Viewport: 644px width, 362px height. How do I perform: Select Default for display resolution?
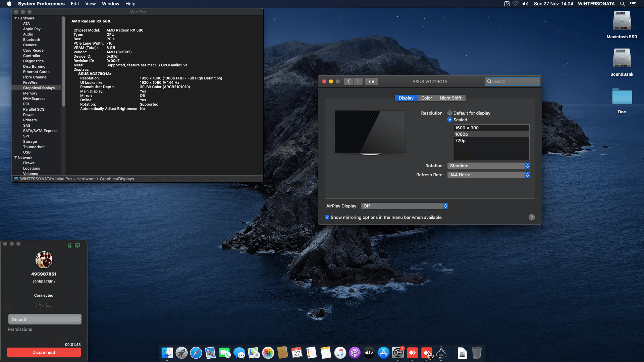pyautogui.click(x=450, y=113)
